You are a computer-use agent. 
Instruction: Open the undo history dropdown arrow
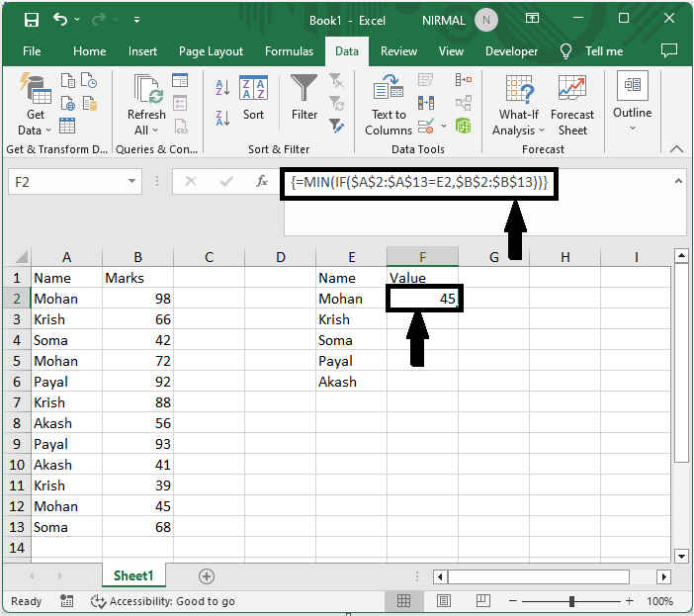point(77,20)
